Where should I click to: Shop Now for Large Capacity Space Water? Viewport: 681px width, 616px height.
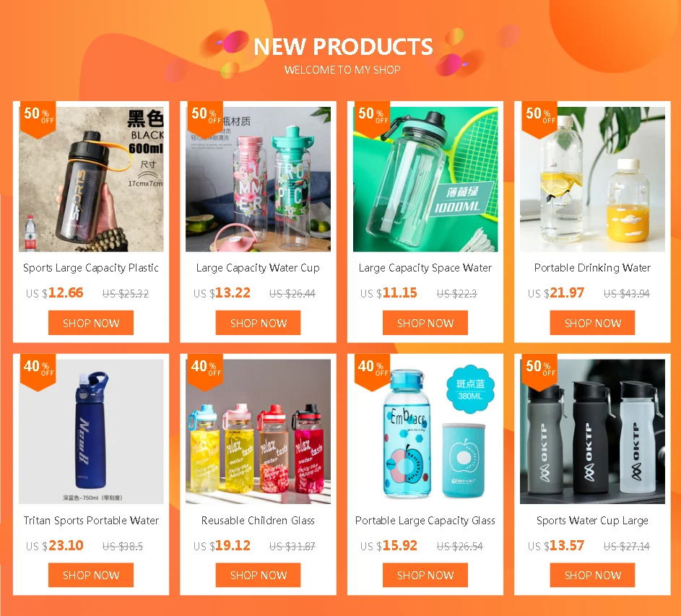[x=425, y=323]
